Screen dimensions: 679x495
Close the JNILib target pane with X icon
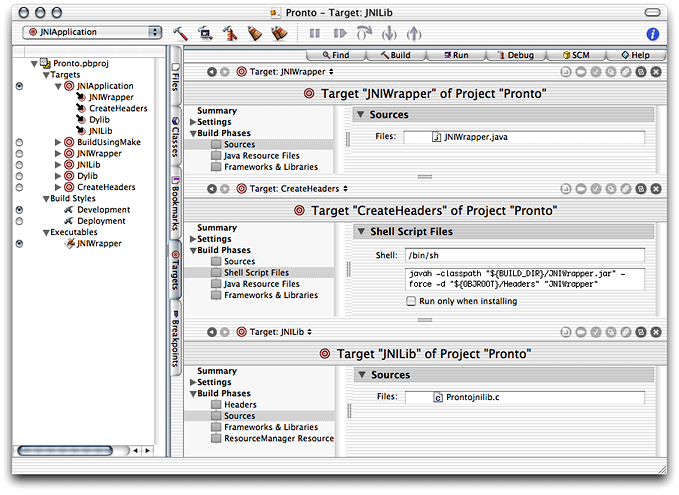[x=656, y=332]
